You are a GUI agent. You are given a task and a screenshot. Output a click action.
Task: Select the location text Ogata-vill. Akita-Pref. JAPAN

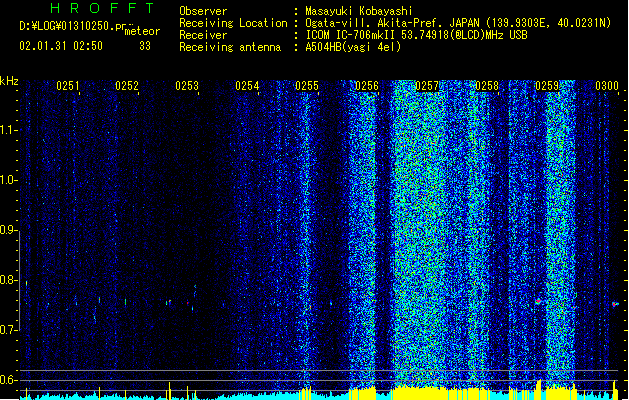tap(392, 23)
